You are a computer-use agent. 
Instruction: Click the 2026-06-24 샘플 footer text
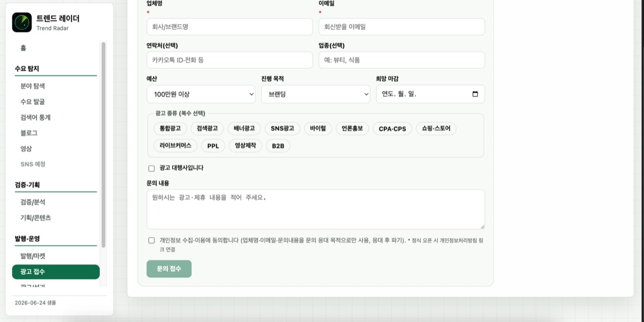[35, 303]
